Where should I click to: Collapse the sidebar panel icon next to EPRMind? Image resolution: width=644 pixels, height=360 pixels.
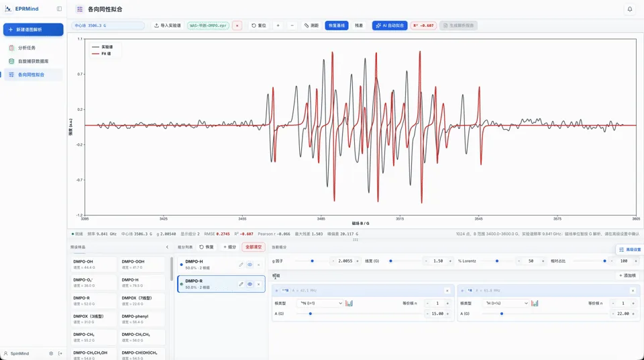click(x=59, y=9)
